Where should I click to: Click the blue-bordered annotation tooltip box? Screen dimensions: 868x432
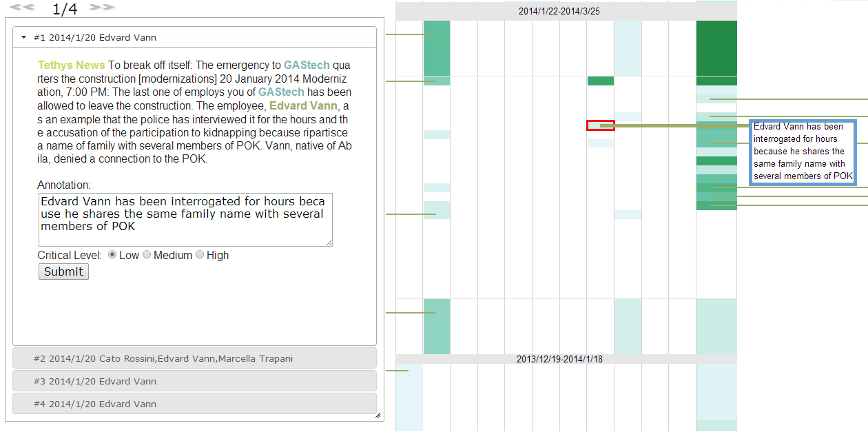tap(803, 152)
